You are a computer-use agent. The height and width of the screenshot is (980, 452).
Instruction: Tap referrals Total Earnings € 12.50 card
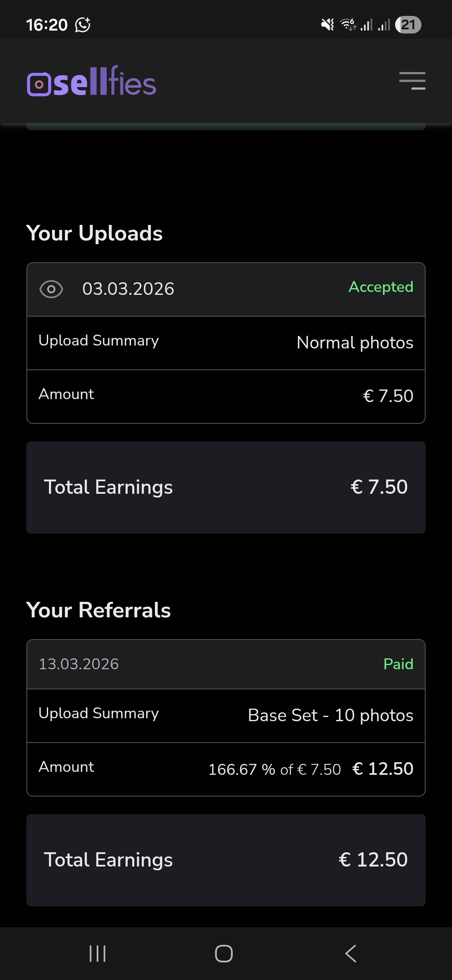226,860
